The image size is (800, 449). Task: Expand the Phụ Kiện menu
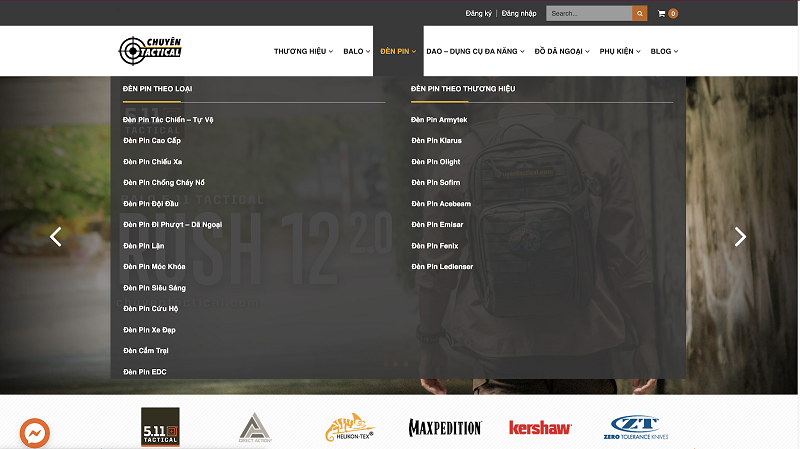pyautogui.click(x=620, y=51)
